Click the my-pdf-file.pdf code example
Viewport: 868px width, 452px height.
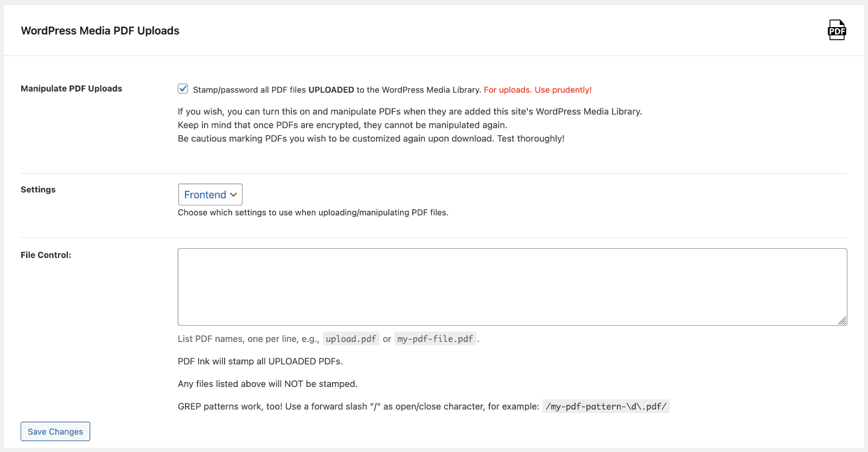pos(435,339)
